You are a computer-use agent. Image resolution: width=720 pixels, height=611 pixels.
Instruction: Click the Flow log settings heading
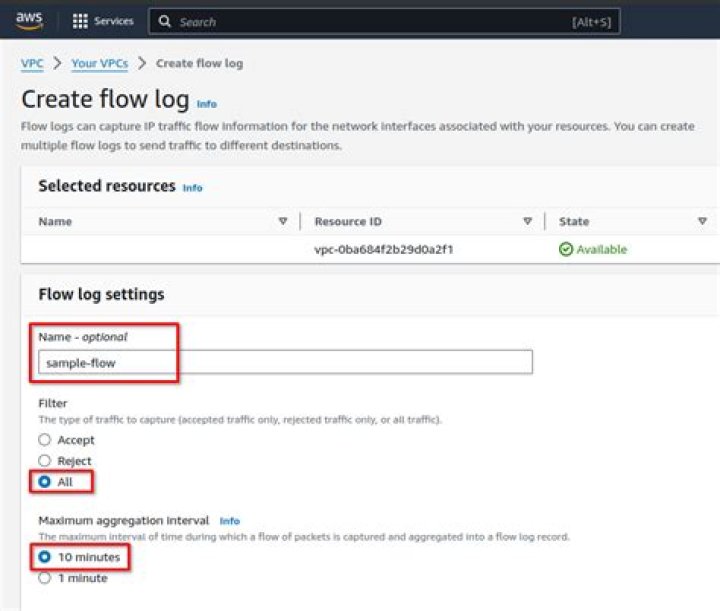(101, 294)
